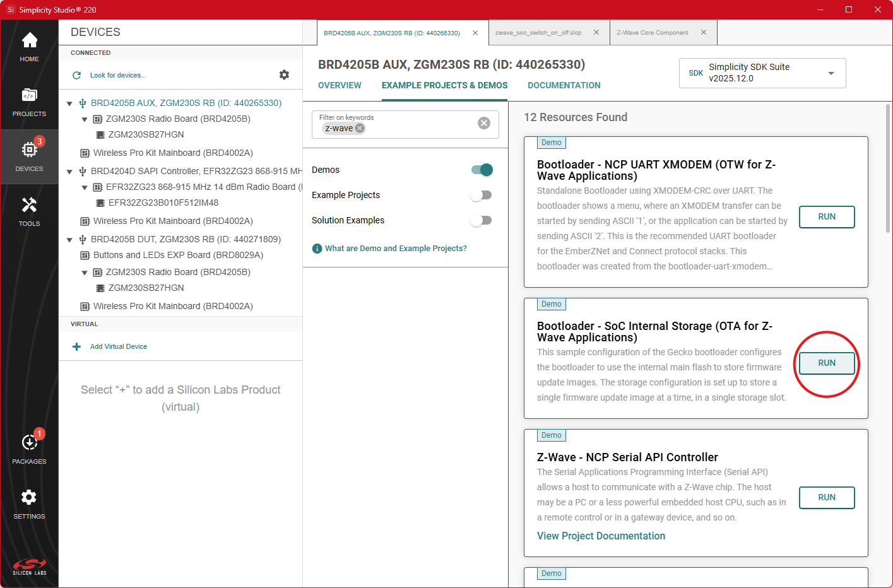The height and width of the screenshot is (588, 893).
Task: Collapse the BRD4204D SAPI Controller node
Action: [69, 172]
